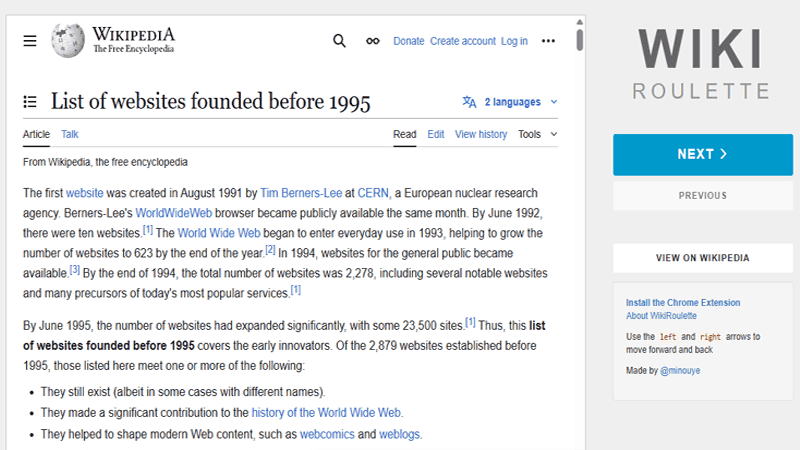This screenshot has height=450, width=800.
Task: Follow the Tim Berners-Lee link
Action: 301,193
